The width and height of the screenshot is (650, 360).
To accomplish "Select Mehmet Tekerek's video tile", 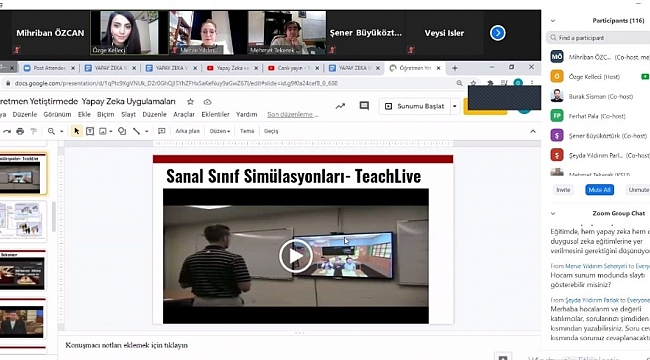I will 286,33.
